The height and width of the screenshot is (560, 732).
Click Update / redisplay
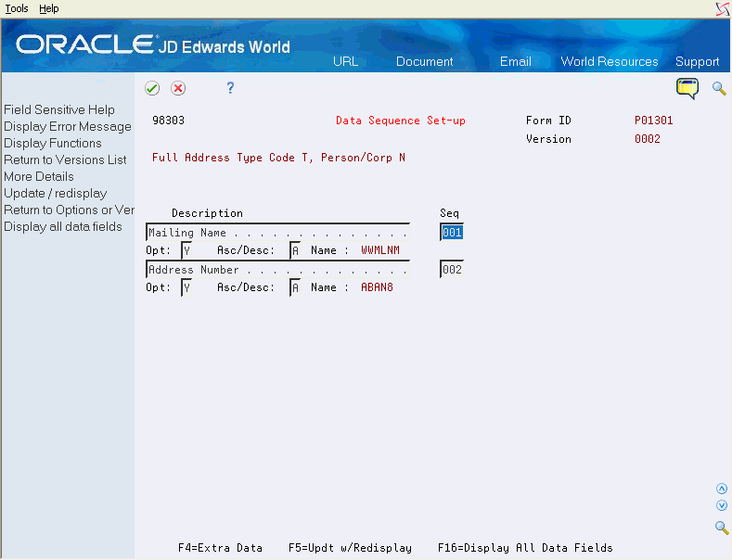pos(56,193)
